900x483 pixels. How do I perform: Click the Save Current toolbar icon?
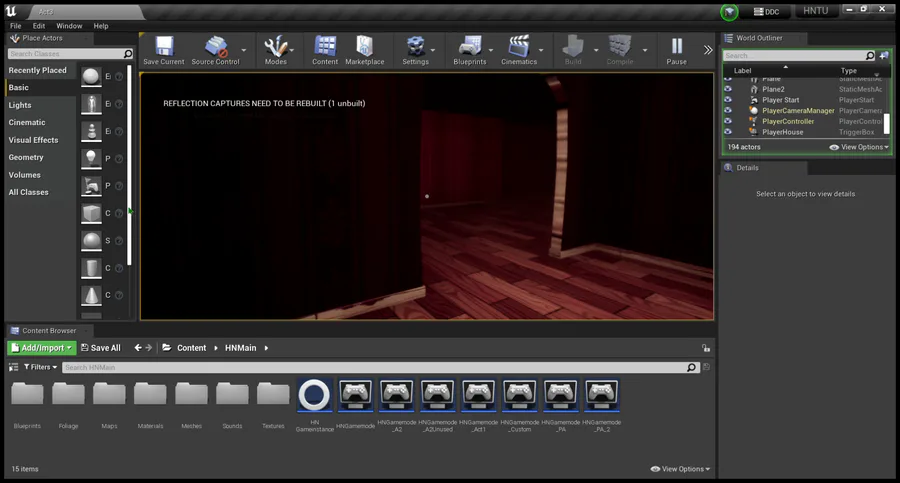pyautogui.click(x=164, y=46)
